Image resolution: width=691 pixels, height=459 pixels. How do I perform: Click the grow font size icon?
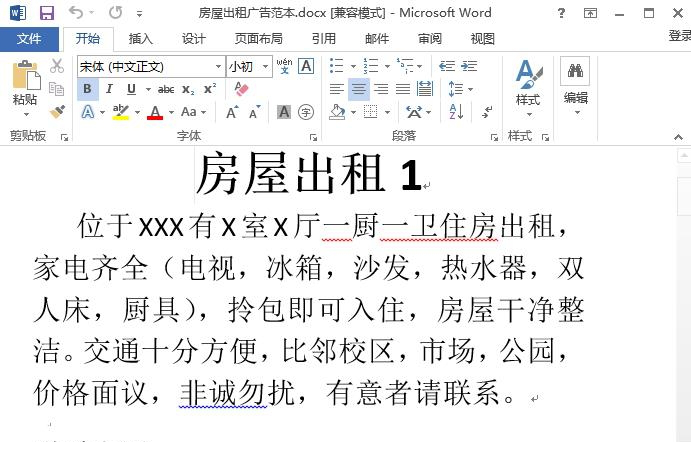click(x=232, y=112)
